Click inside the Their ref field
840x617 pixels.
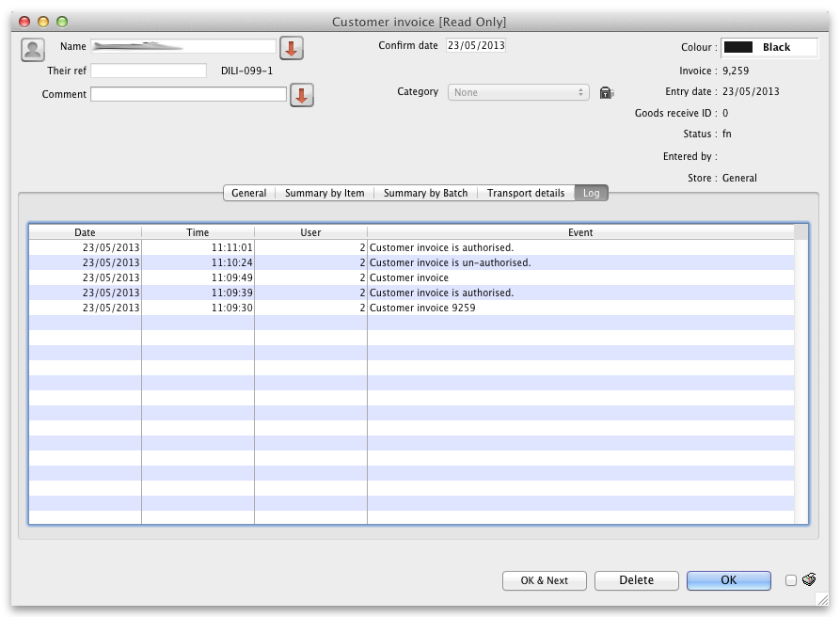coord(149,71)
